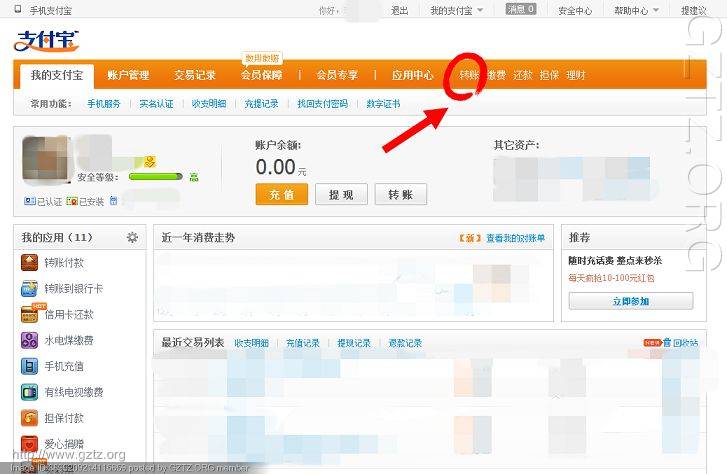
Task: Open the 手机充值 app icon
Action: 30,366
